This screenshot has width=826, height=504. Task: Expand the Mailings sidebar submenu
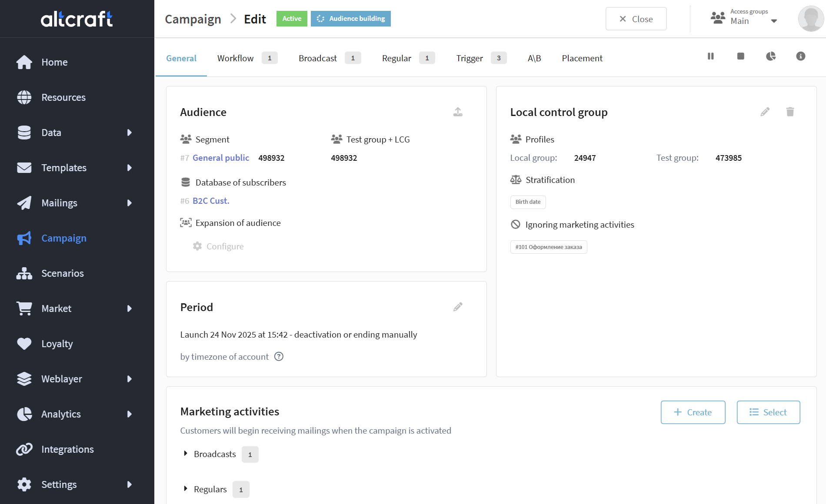coord(129,203)
